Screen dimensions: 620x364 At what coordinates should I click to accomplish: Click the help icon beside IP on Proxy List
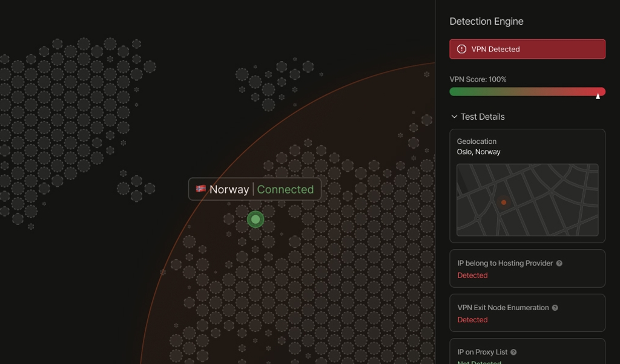[x=512, y=352]
